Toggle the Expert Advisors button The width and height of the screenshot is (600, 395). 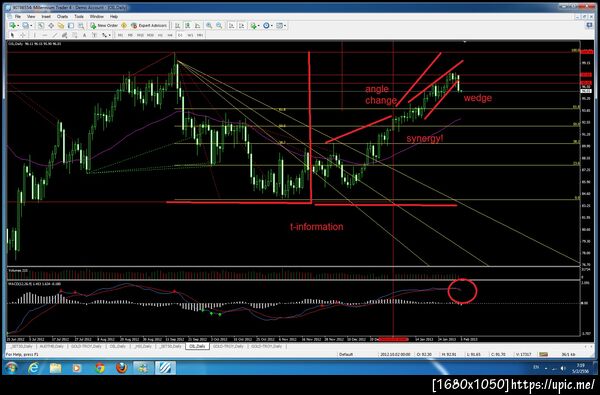tap(149, 25)
